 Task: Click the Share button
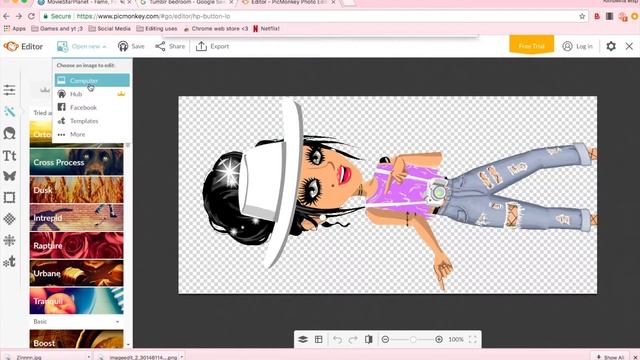point(170,47)
